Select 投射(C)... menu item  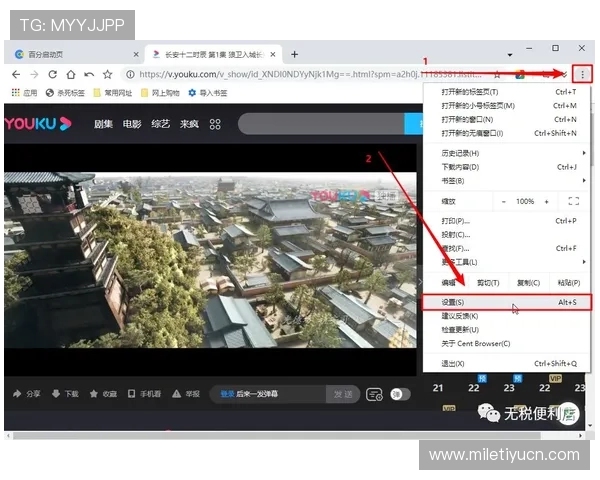click(507, 235)
